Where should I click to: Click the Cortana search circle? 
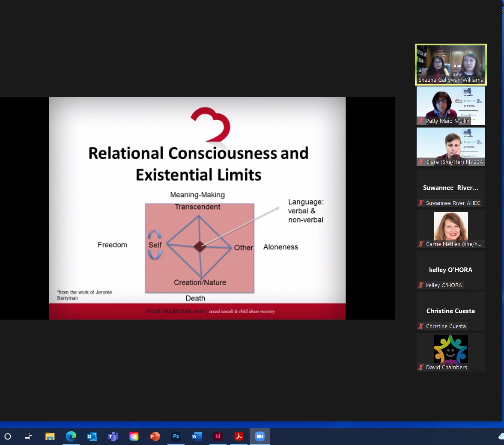(8, 436)
